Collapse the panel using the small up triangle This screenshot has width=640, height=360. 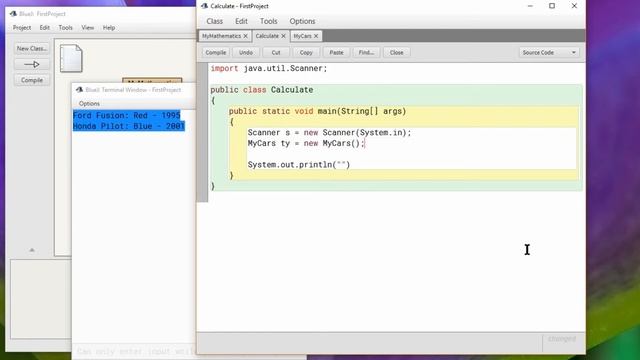(32, 250)
